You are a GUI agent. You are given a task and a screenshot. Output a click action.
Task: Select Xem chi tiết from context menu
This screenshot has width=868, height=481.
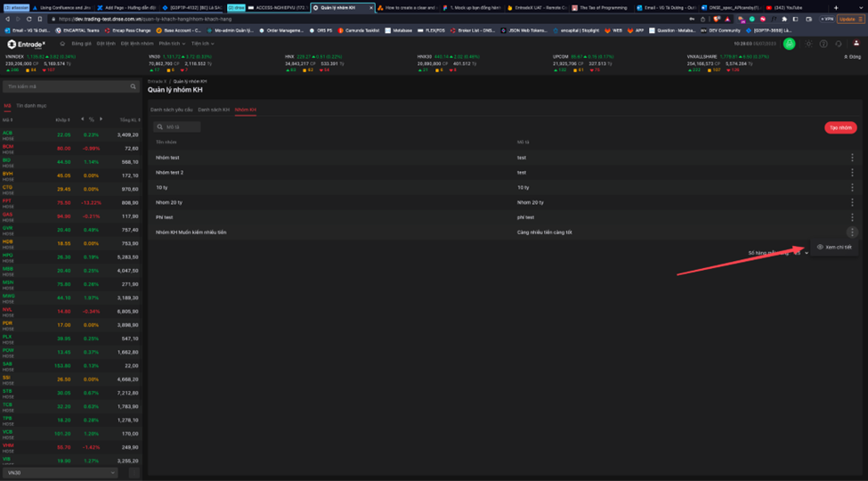pos(834,247)
